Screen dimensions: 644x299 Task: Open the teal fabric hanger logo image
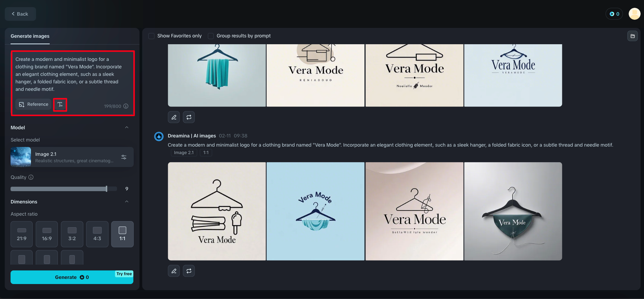click(217, 75)
